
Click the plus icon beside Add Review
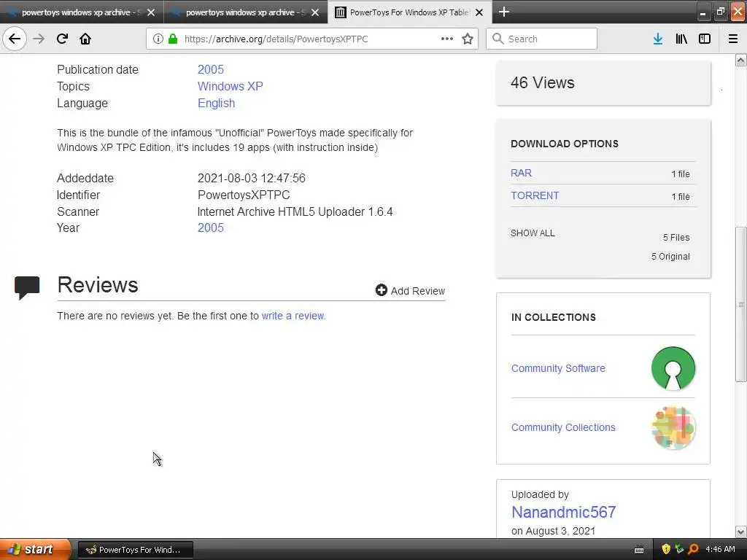[381, 290]
